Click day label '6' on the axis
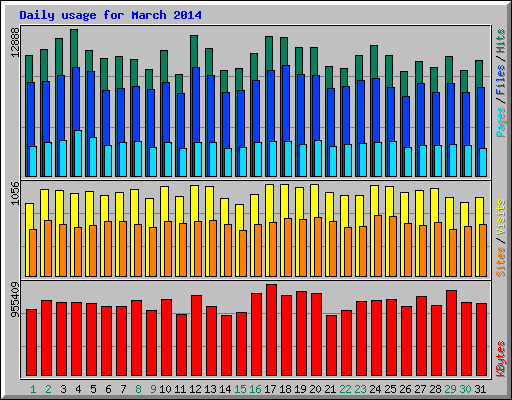The height and width of the screenshot is (400, 512). (x=108, y=389)
